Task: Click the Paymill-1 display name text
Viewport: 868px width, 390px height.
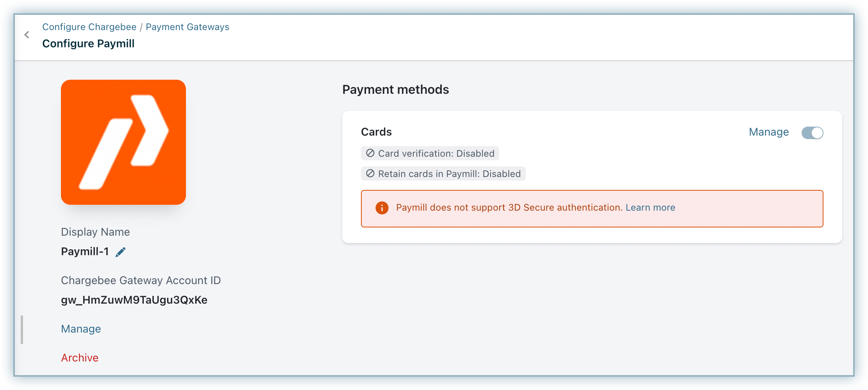Action: [x=85, y=252]
